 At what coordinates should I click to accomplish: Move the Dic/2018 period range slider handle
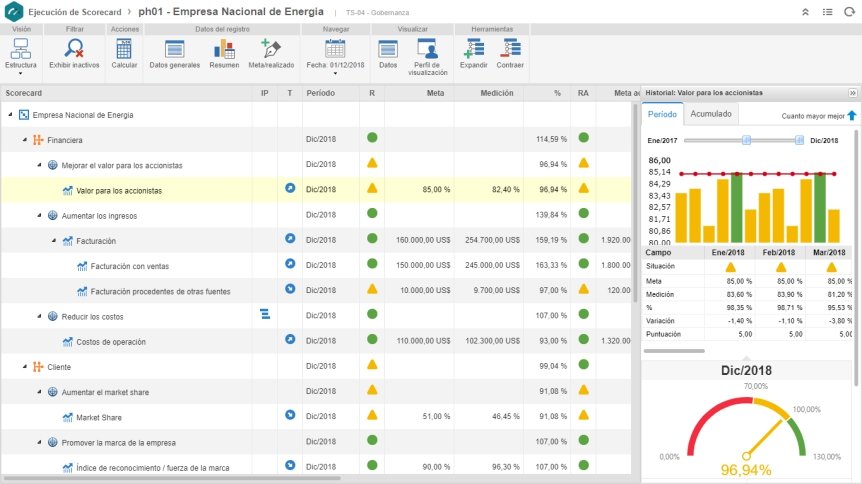tap(799, 140)
